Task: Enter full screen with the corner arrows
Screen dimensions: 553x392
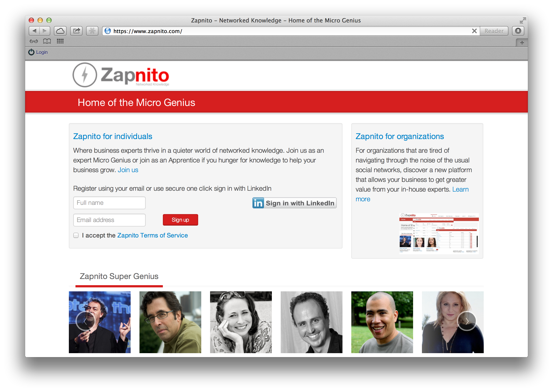Action: [x=522, y=21]
